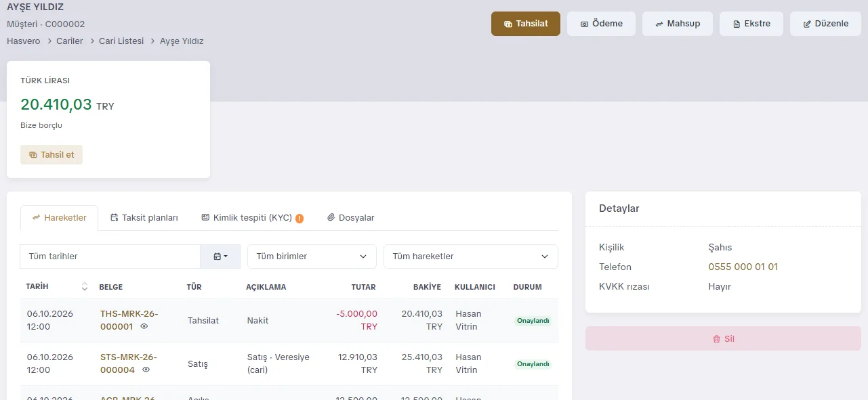Viewport: 868px width, 400px height.
Task: Click the Nakit description cell
Action: tap(258, 320)
